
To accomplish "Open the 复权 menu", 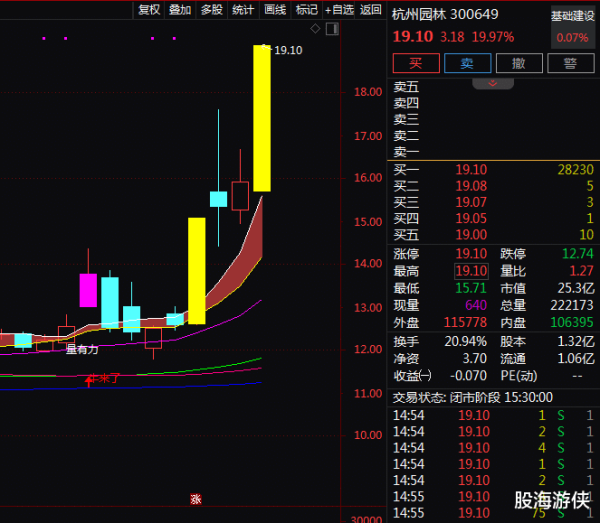I will coord(149,10).
